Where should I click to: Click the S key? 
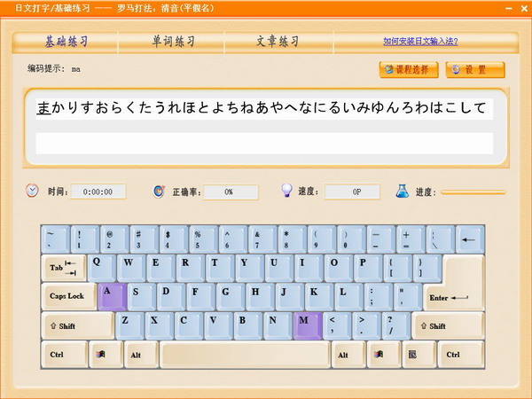(x=142, y=297)
